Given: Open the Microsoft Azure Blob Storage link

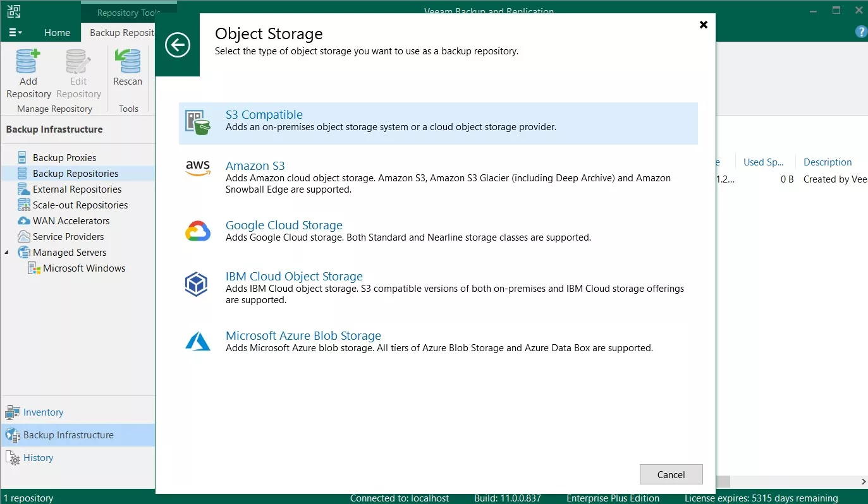Looking at the screenshot, I should 303,336.
